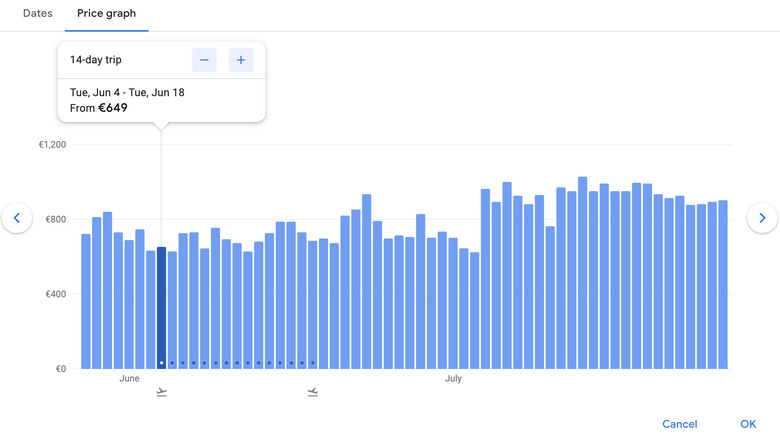Viewport: 780px width, 438px height.
Task: Select the last bar on the chart's right
Action: 723,285
